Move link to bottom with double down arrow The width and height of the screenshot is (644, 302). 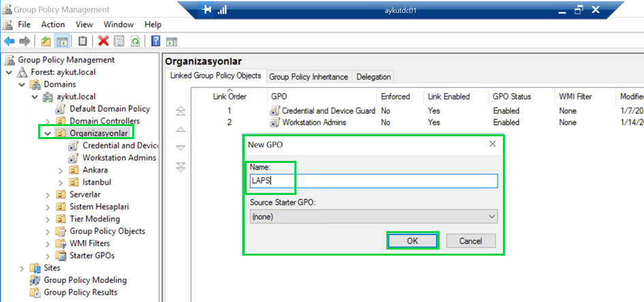pos(181,167)
